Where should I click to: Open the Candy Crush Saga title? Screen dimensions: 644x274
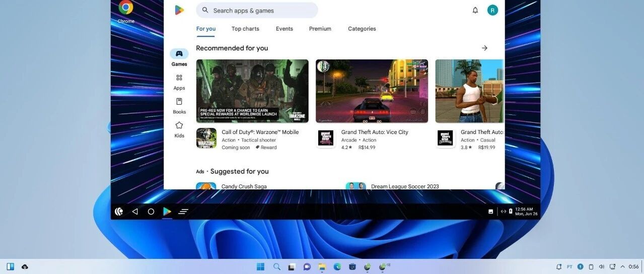(x=244, y=186)
